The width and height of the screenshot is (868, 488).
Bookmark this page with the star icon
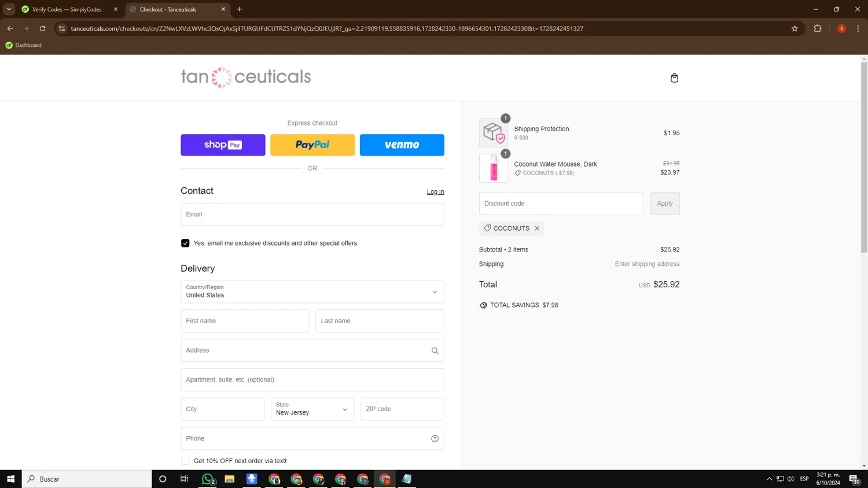point(795,28)
